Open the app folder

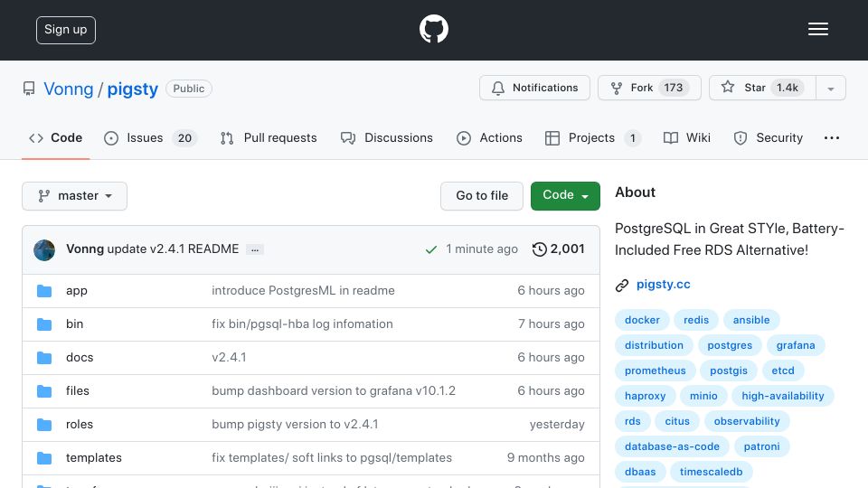76,291
